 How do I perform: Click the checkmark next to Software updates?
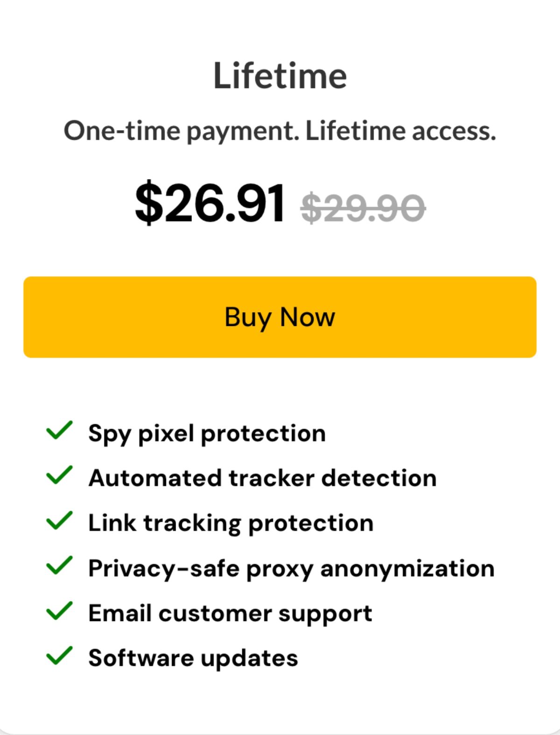(x=59, y=655)
